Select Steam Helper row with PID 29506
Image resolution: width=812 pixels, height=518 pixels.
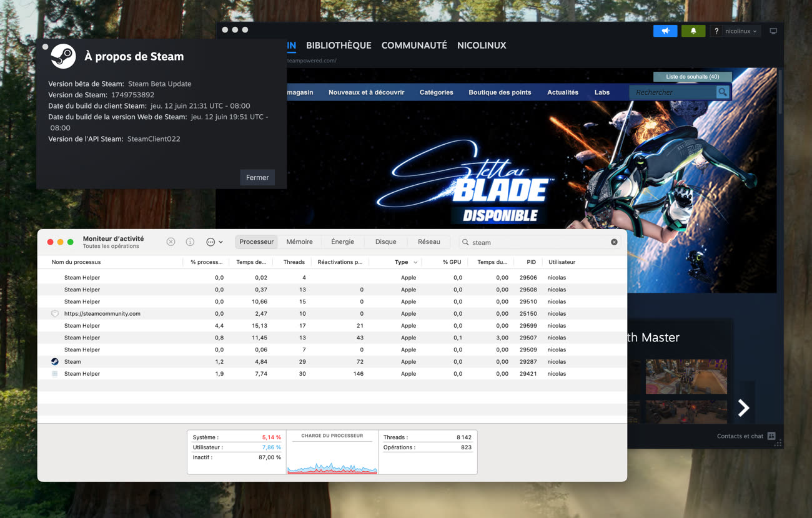pyautogui.click(x=332, y=277)
